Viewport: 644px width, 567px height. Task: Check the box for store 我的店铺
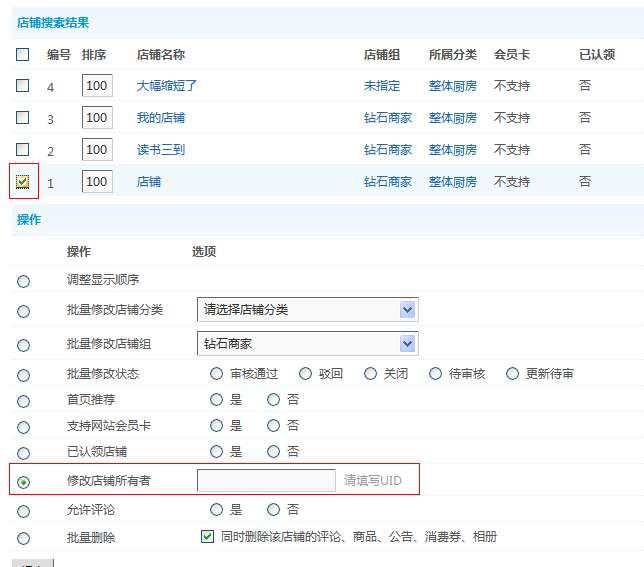pyautogui.click(x=23, y=117)
